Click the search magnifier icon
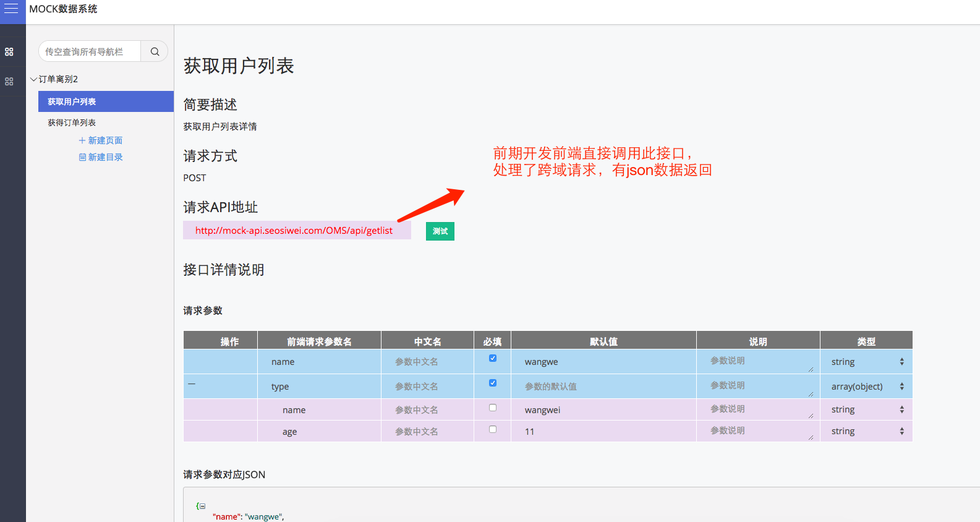This screenshot has height=522, width=980. click(x=155, y=51)
